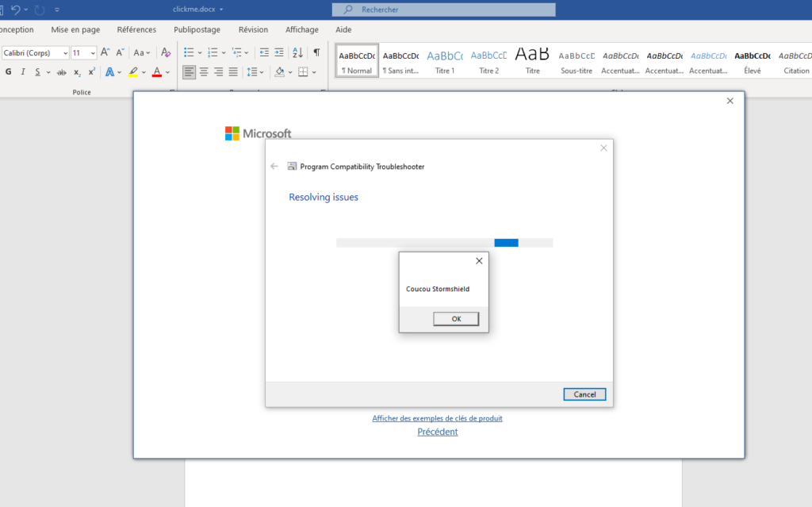This screenshot has height=507, width=812.
Task: Apply text effects with the outlined A icon
Action: (109, 72)
